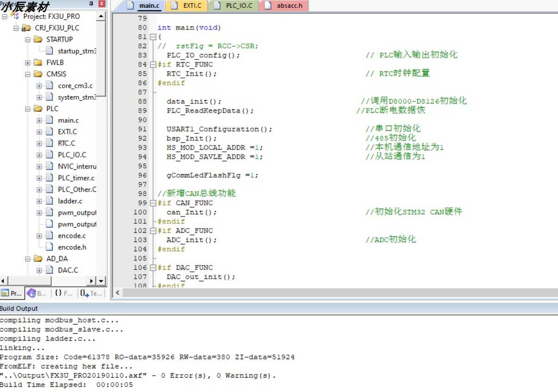Click the PLC_ReadKeepData(); code line

(x=210, y=111)
